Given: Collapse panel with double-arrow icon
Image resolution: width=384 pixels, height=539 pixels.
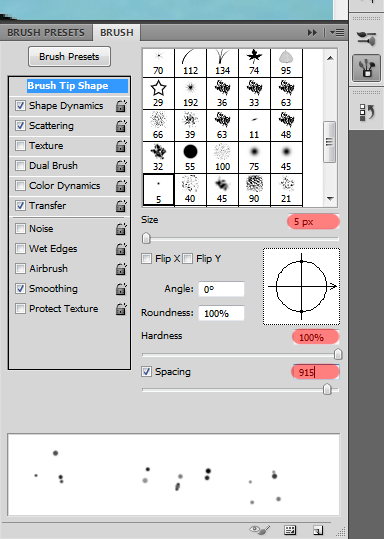Looking at the screenshot, I should (312, 33).
